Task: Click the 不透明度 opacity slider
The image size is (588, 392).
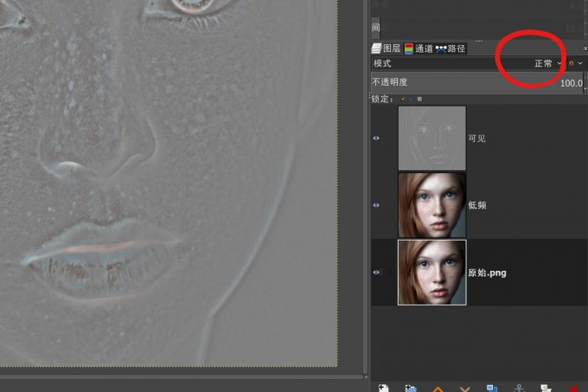Action: coord(477,82)
